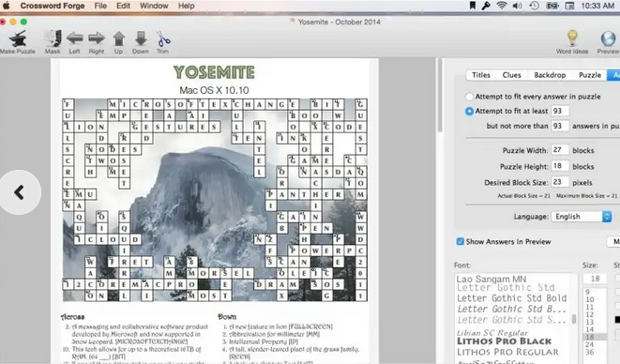620x364 pixels.
Task: Select Attempt to fit every answer
Action: (469, 97)
